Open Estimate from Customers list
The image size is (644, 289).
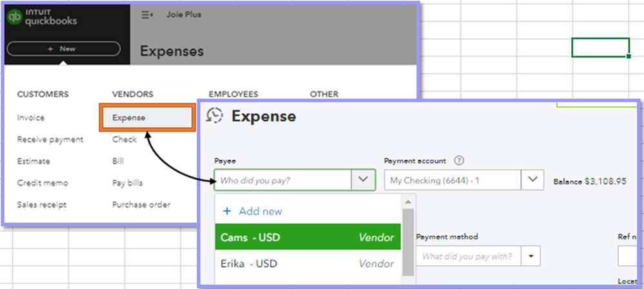(x=34, y=162)
